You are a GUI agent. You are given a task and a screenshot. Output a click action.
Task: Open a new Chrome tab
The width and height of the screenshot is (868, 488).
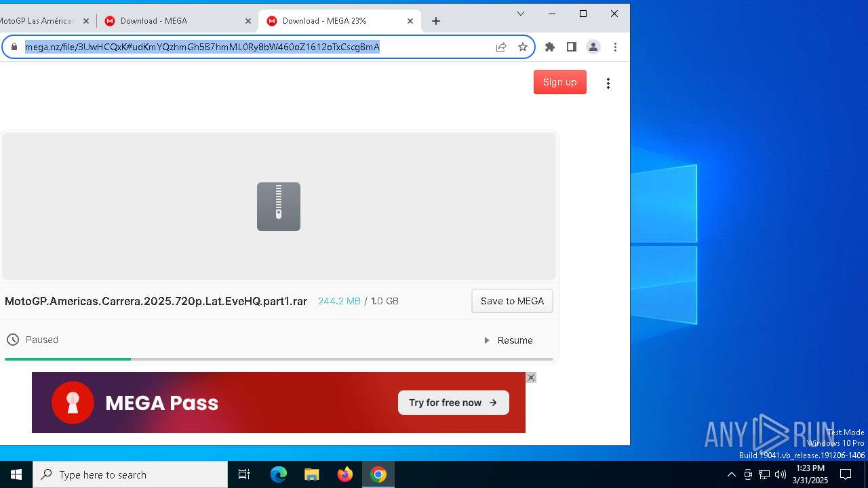point(436,21)
